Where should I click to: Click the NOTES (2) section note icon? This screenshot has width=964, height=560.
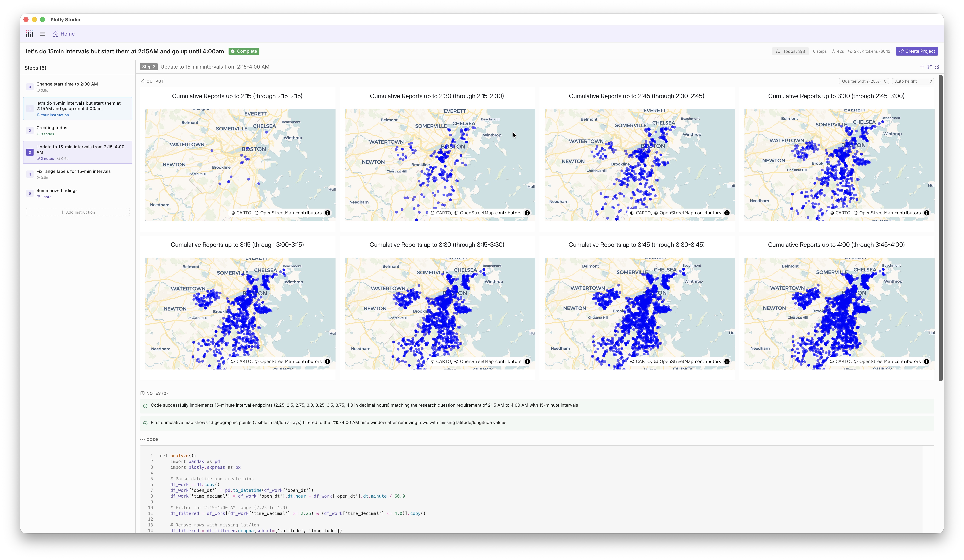coord(142,394)
